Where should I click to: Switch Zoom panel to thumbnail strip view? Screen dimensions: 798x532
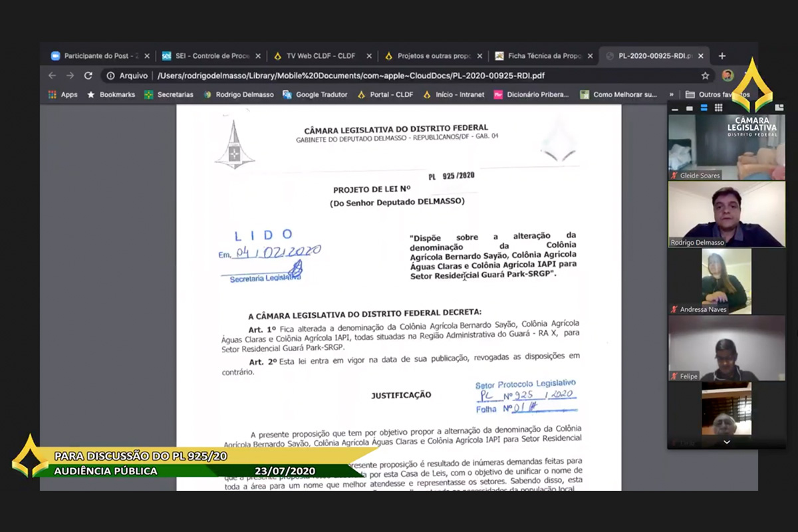pos(704,108)
